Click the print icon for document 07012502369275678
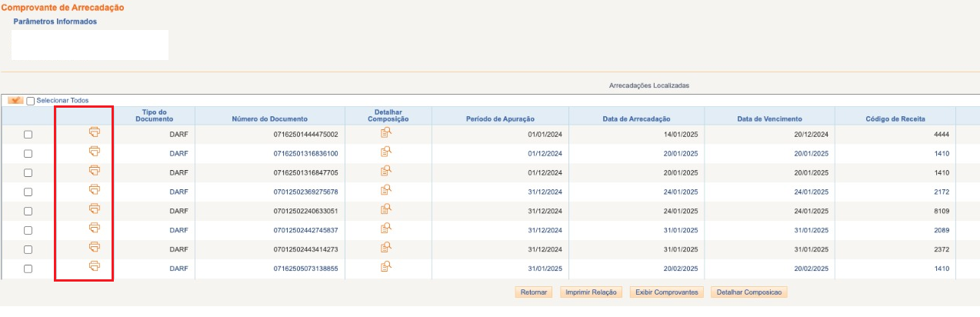Viewport: 980px width, 317px height. tap(95, 189)
